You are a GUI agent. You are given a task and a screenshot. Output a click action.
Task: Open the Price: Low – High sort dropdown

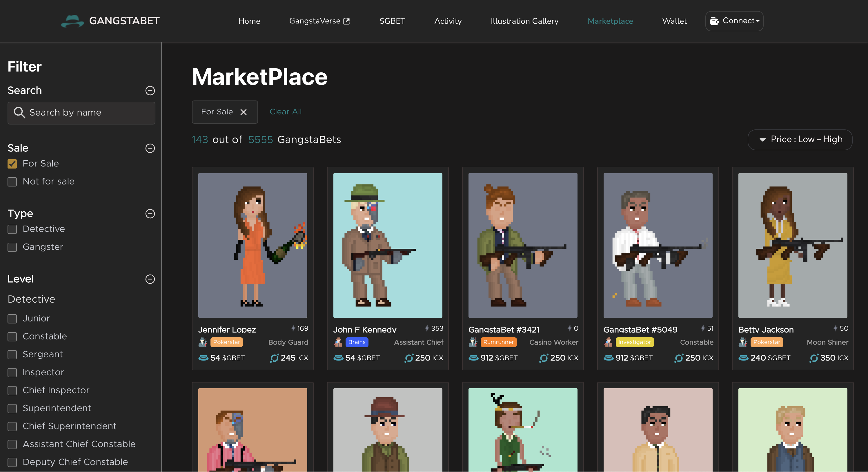[x=800, y=139]
